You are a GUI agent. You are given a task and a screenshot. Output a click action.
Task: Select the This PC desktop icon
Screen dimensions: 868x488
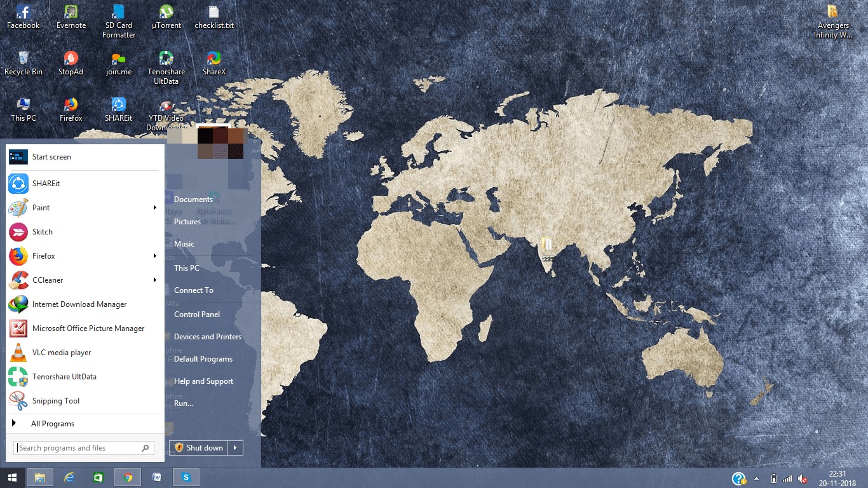(x=24, y=110)
